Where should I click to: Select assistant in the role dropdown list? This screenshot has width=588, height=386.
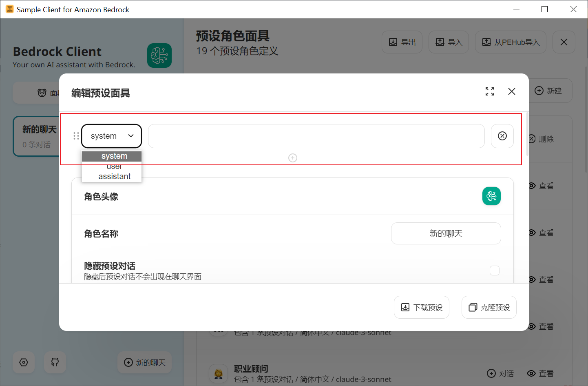(x=115, y=176)
